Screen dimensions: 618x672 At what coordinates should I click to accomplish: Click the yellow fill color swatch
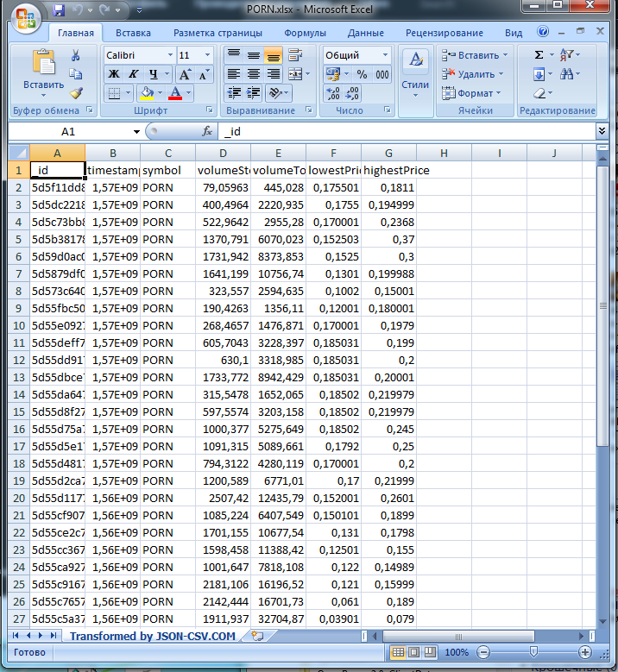(147, 93)
